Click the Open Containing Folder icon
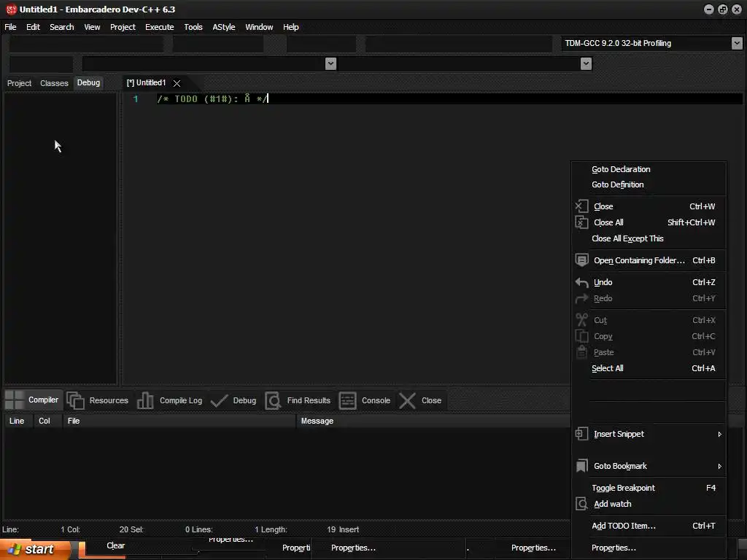The width and height of the screenshot is (747, 560). tap(581, 260)
